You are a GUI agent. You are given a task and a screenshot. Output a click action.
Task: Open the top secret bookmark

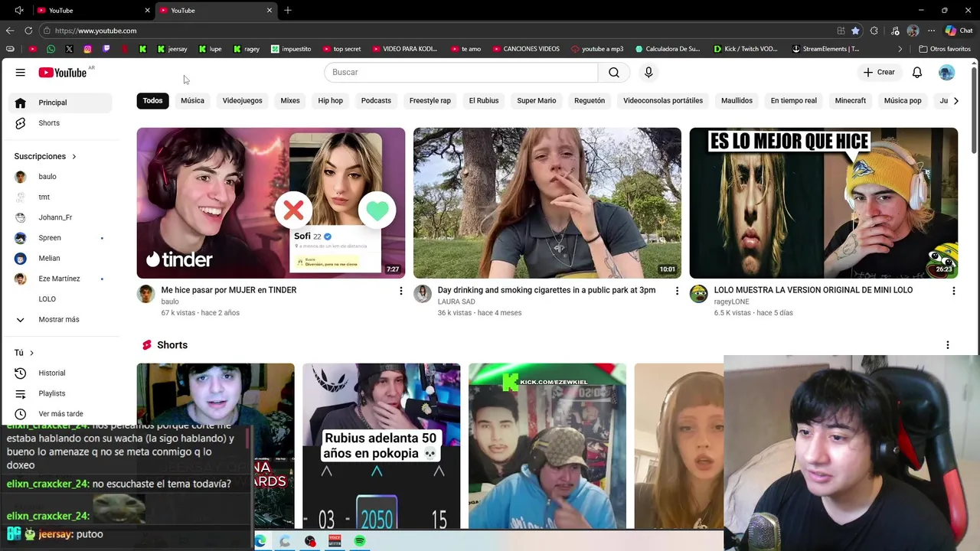click(x=341, y=49)
